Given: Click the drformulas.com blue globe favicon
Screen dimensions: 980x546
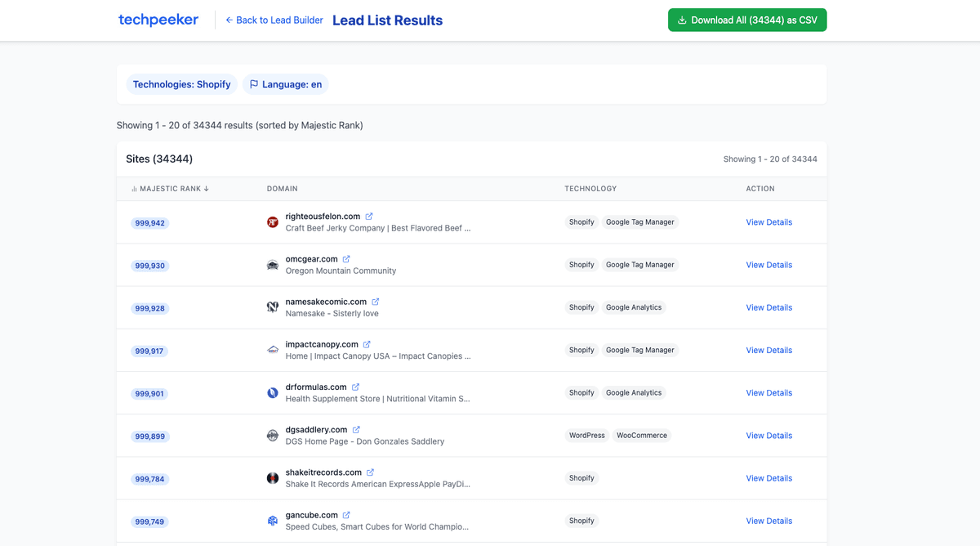Looking at the screenshot, I should coord(272,392).
